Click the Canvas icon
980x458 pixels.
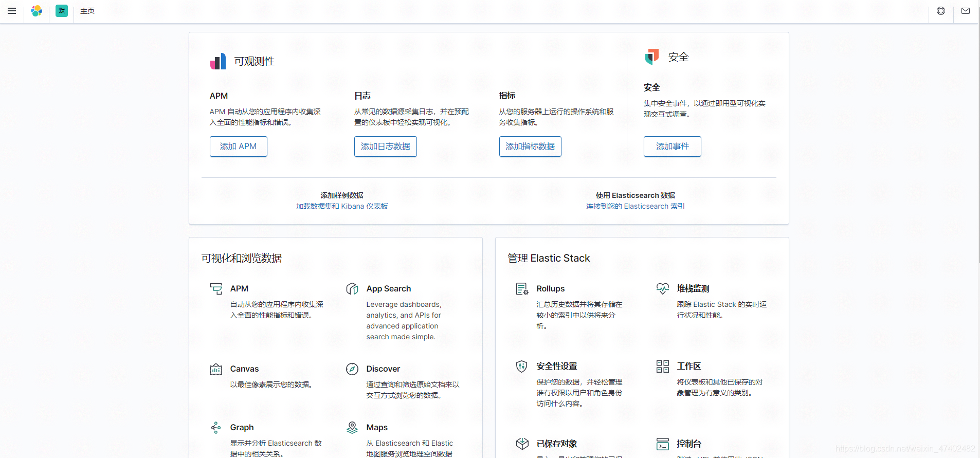tap(216, 369)
